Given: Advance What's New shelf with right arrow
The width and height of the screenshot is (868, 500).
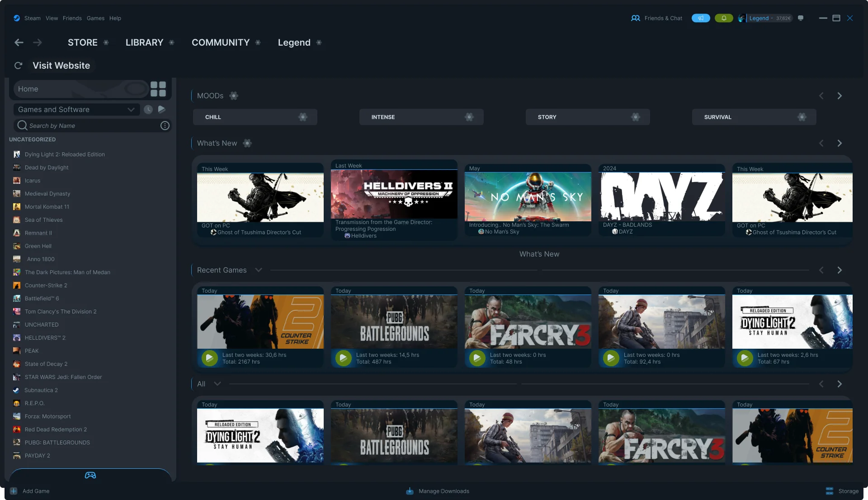Looking at the screenshot, I should [x=840, y=143].
